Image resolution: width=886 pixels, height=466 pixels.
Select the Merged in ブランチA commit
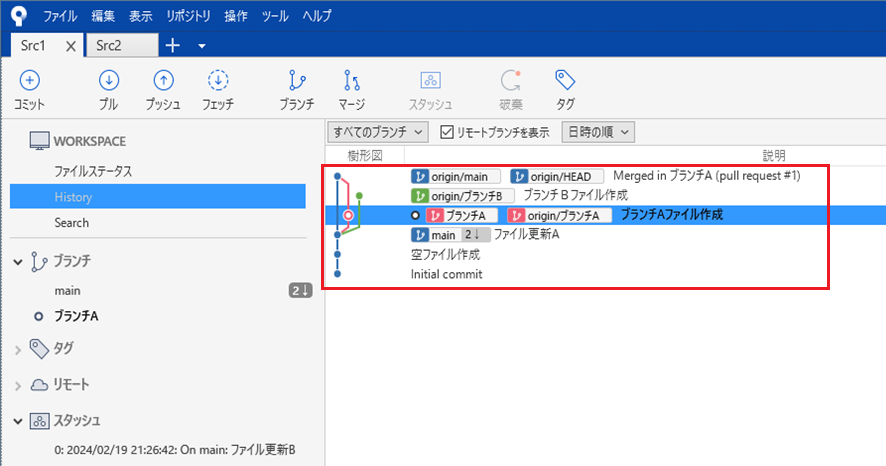point(707,176)
